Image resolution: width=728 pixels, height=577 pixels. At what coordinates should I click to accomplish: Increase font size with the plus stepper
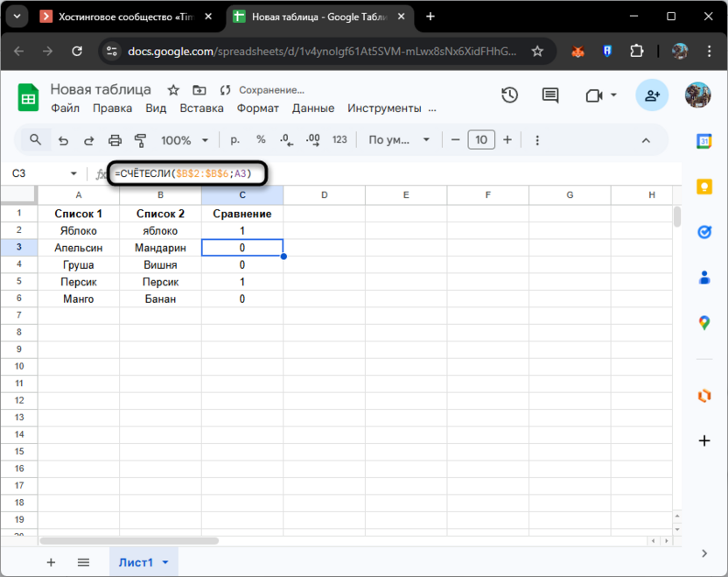click(507, 139)
